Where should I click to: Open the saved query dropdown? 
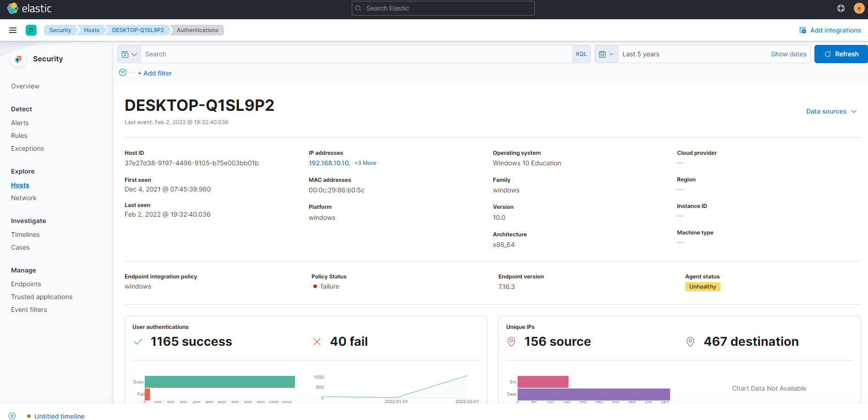[129, 54]
